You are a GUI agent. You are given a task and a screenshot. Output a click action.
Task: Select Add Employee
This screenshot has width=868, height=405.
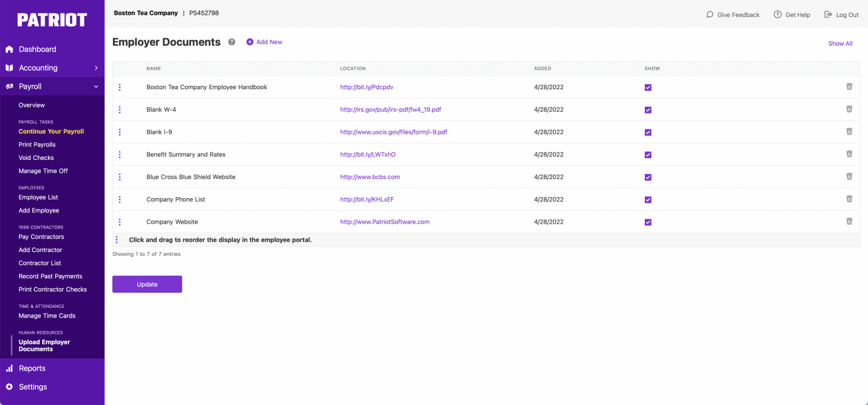(x=39, y=211)
